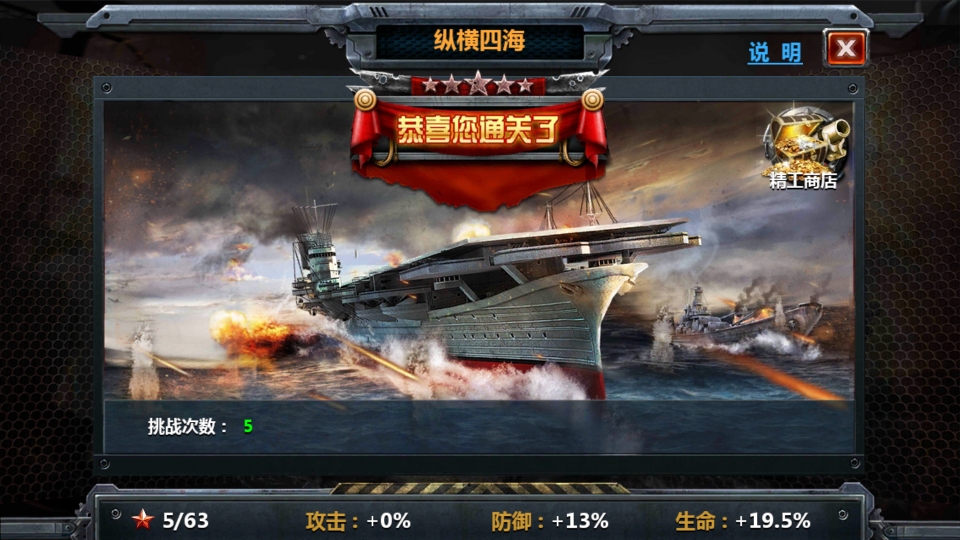Click the red star icon beside 5/63
The image size is (960, 540).
pyautogui.click(x=143, y=520)
